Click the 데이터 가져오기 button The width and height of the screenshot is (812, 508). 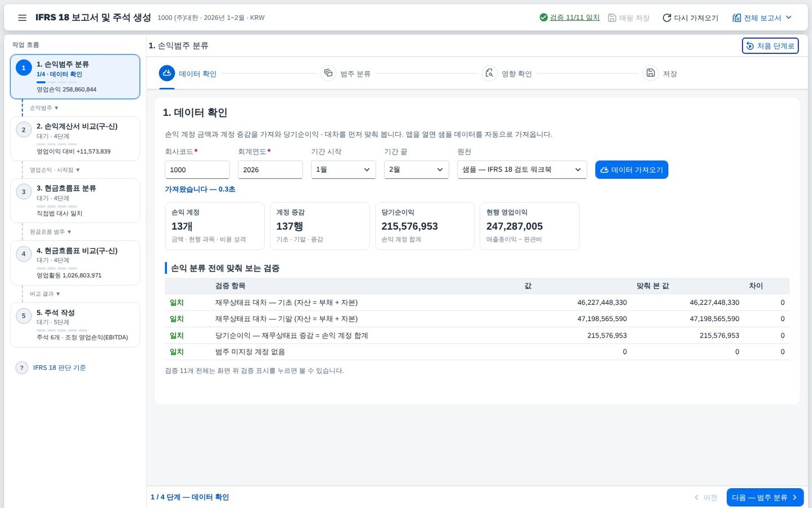click(632, 169)
